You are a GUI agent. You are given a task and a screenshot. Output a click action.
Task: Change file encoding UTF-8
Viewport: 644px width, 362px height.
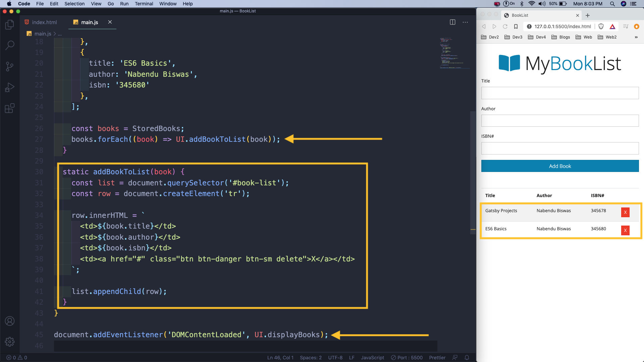click(x=335, y=358)
